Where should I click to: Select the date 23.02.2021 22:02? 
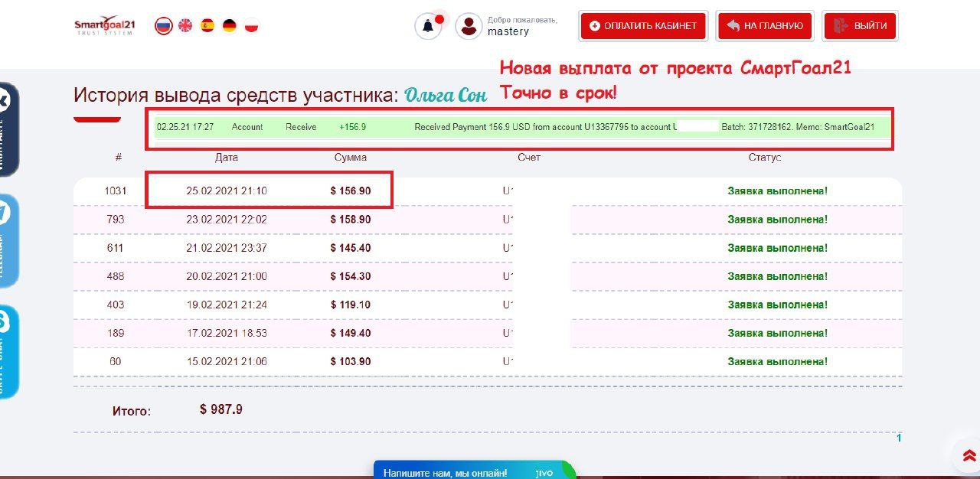227,220
